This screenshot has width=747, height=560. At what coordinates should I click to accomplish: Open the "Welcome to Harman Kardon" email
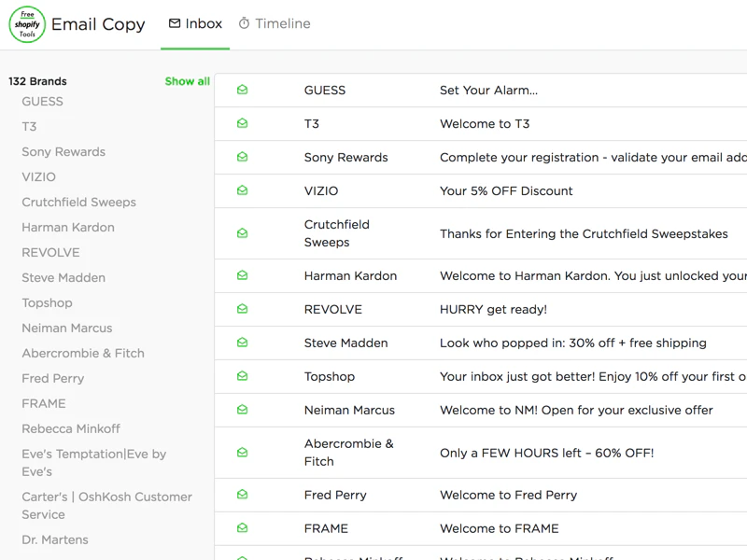click(x=593, y=276)
